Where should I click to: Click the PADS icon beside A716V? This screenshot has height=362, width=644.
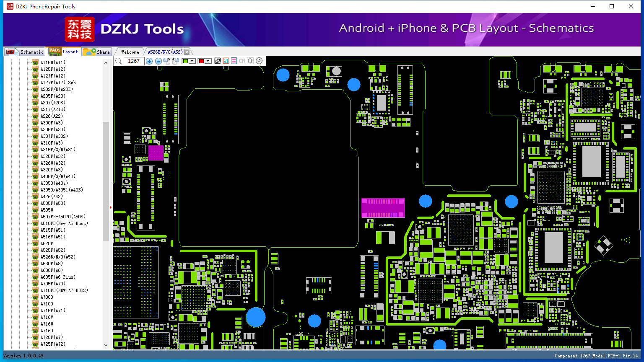pos(35,317)
